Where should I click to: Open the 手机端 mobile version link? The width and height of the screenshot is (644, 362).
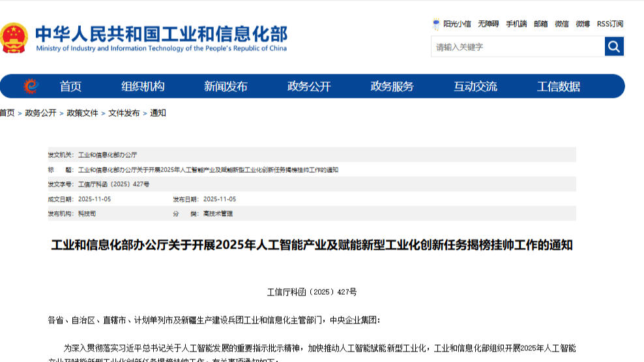pyautogui.click(x=516, y=24)
